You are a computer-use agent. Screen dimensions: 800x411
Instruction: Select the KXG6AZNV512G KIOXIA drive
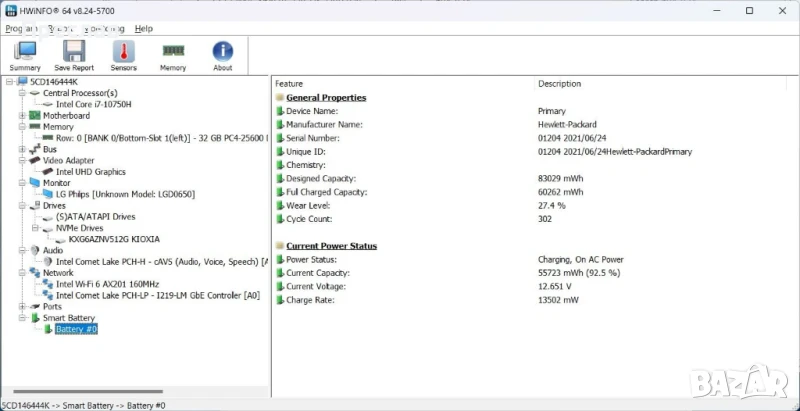tap(114, 239)
